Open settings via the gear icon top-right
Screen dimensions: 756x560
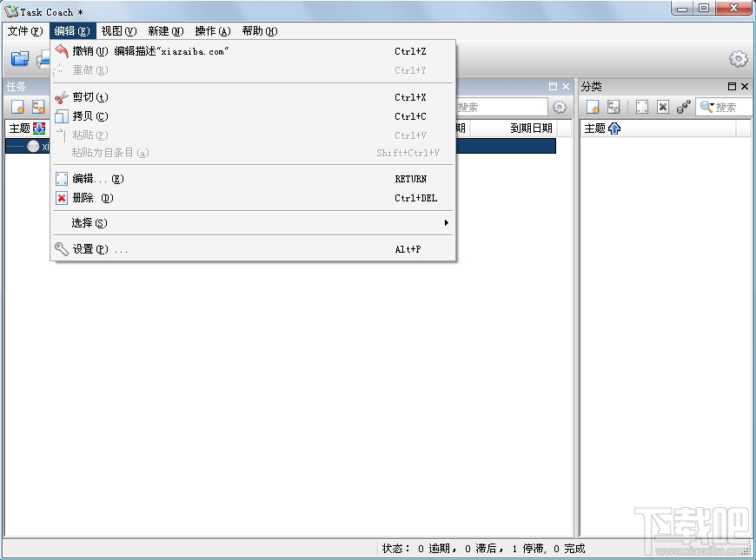pos(738,58)
